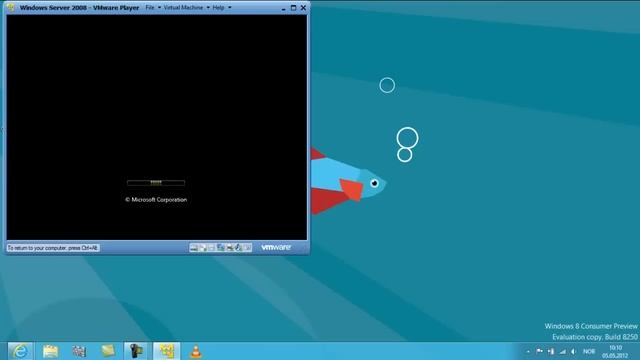The height and width of the screenshot is (360, 640).
Task: Click the power icon in system tray
Action: coord(551,351)
